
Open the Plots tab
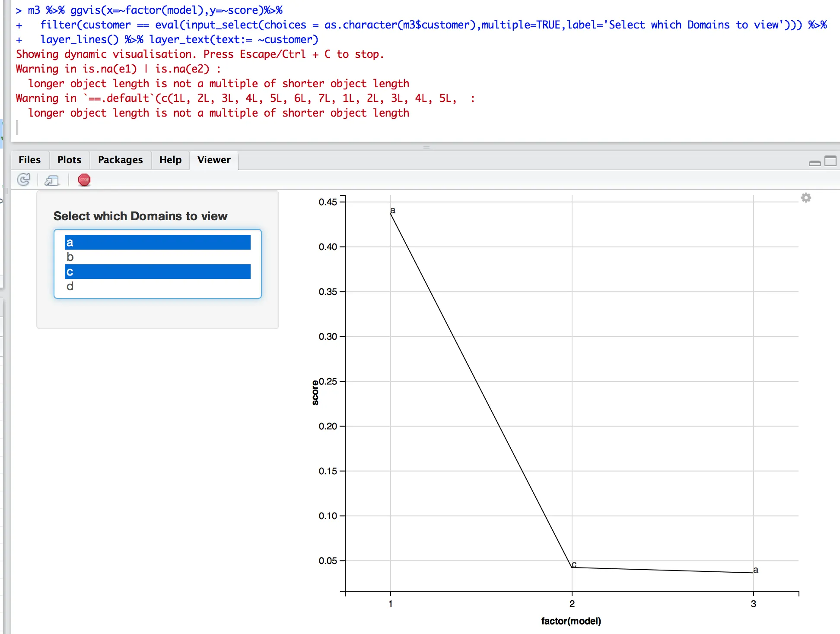pos(69,160)
